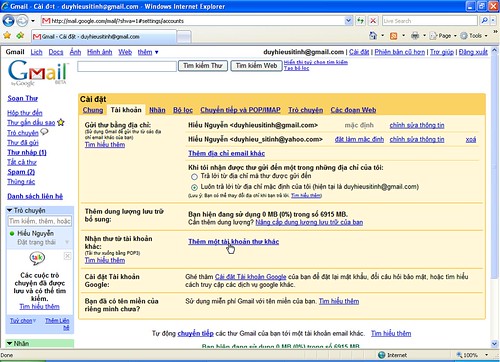This screenshot has width=500, height=362.
Task: Open the address bar history dropdown
Action: point(348,21)
